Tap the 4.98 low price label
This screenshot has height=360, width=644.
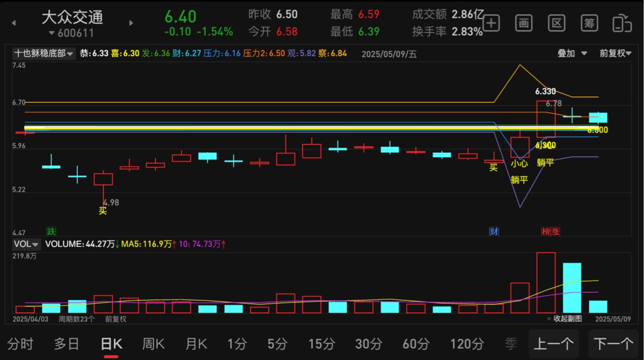pyautogui.click(x=111, y=202)
